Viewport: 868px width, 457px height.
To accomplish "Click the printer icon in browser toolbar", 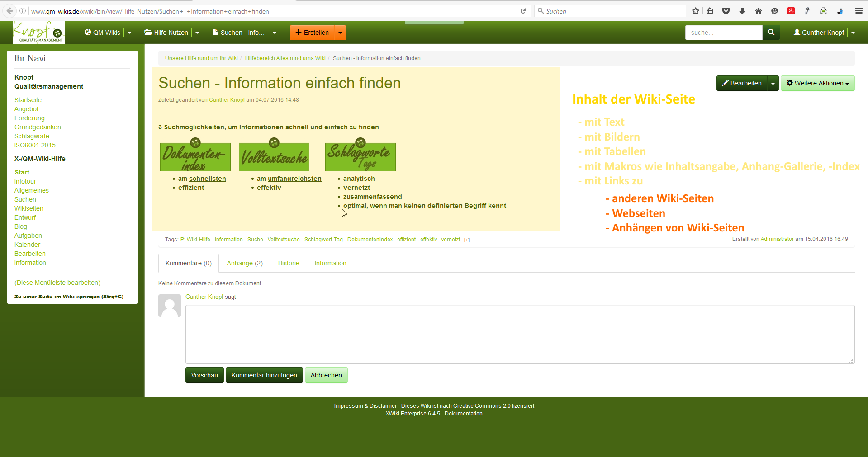I will (824, 11).
